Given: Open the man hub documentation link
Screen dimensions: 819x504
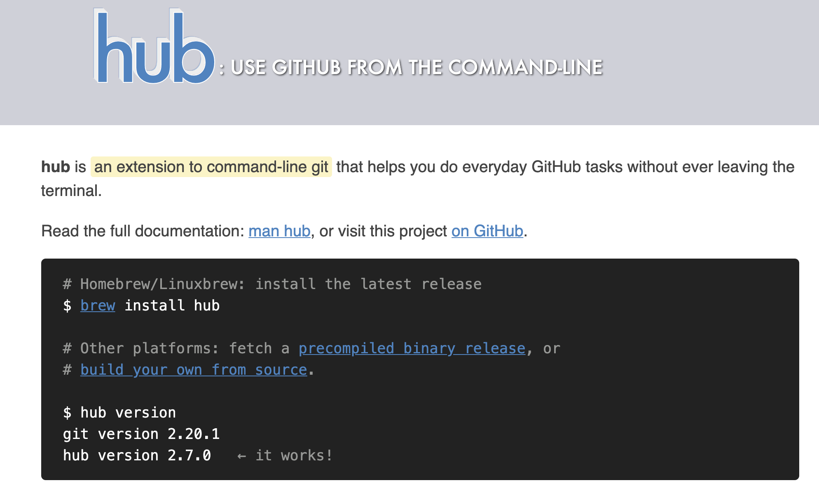Looking at the screenshot, I should 279,231.
